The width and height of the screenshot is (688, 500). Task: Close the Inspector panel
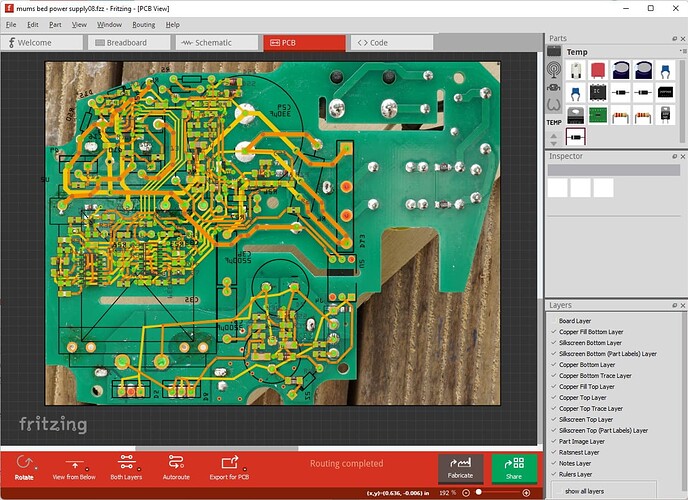point(683,157)
